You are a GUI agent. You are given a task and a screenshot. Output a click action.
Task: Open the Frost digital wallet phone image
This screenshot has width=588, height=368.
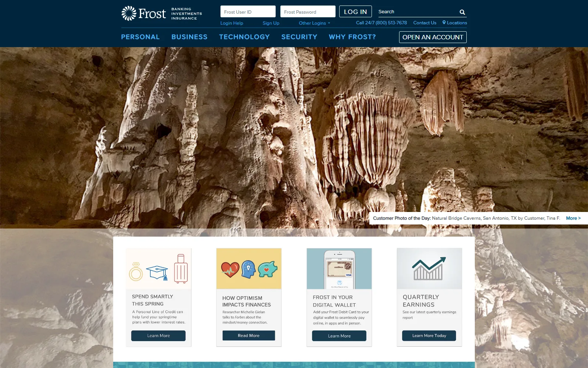339,269
